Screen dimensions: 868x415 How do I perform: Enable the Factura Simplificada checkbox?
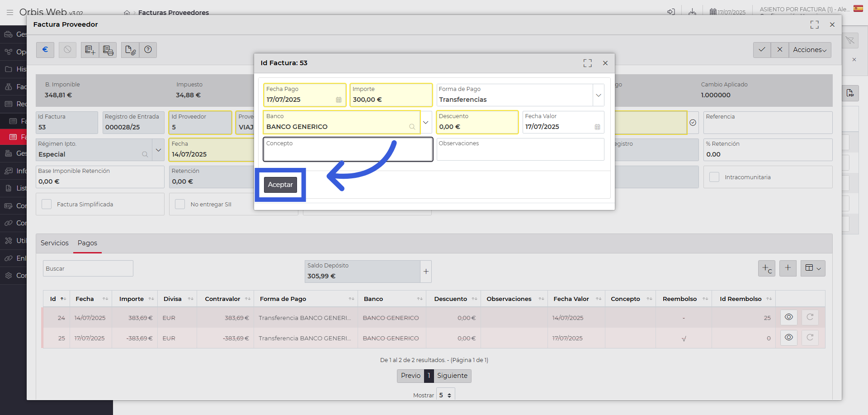point(47,205)
